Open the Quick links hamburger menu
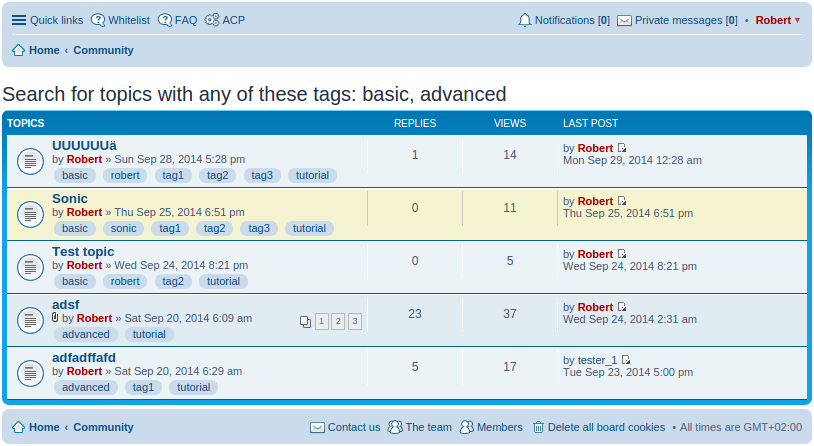 47,20
